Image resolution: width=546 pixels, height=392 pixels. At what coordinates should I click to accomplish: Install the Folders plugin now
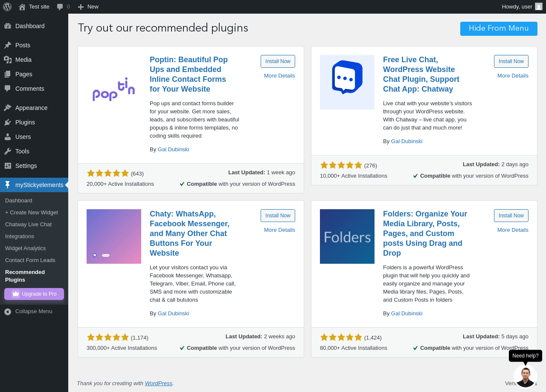pyautogui.click(x=511, y=216)
